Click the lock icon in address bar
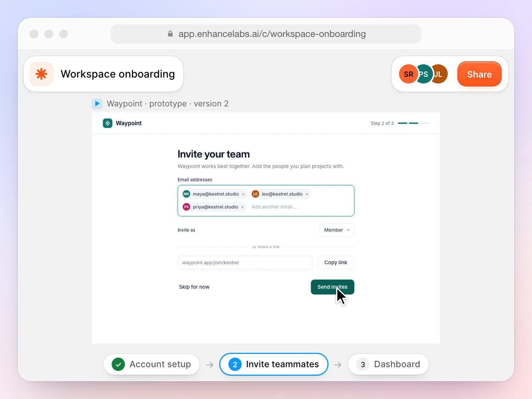This screenshot has height=399, width=532. [170, 34]
